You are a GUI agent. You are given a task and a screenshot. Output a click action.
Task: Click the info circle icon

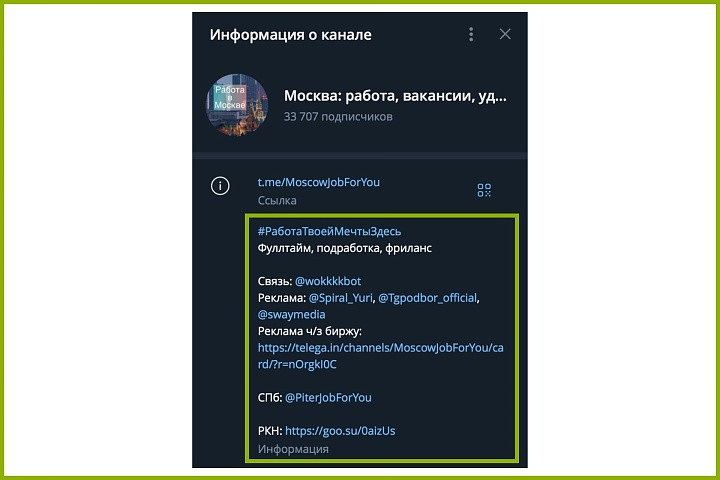(x=220, y=186)
